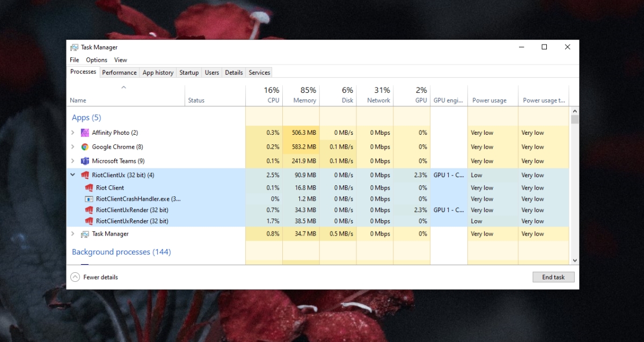Screen dimensions: 644x342
Task: Expand the Google Chrome process group
Action: pyautogui.click(x=73, y=147)
